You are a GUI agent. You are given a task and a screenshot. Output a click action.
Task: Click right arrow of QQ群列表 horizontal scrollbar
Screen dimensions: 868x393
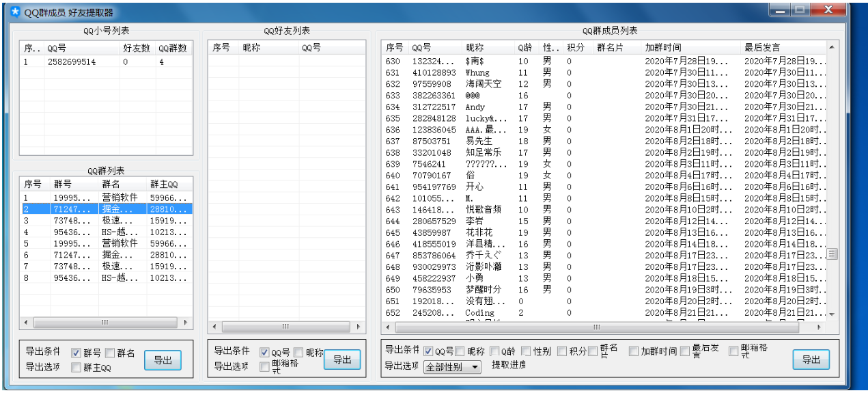pyautogui.click(x=187, y=322)
